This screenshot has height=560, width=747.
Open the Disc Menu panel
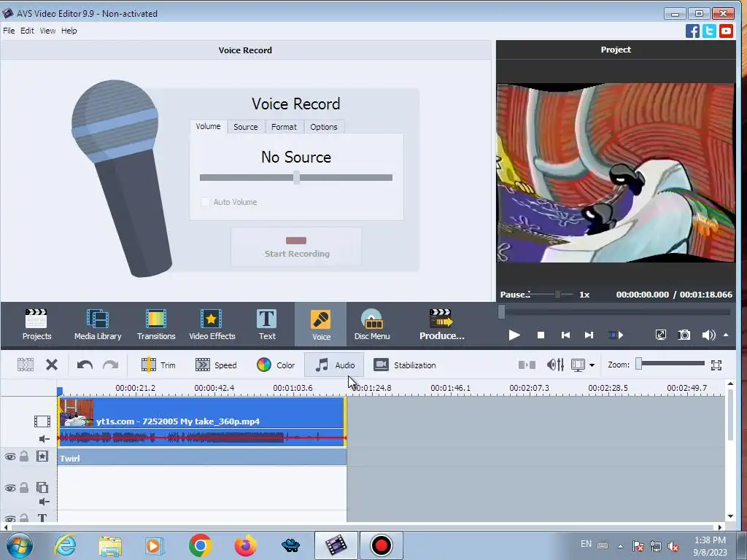pos(371,324)
